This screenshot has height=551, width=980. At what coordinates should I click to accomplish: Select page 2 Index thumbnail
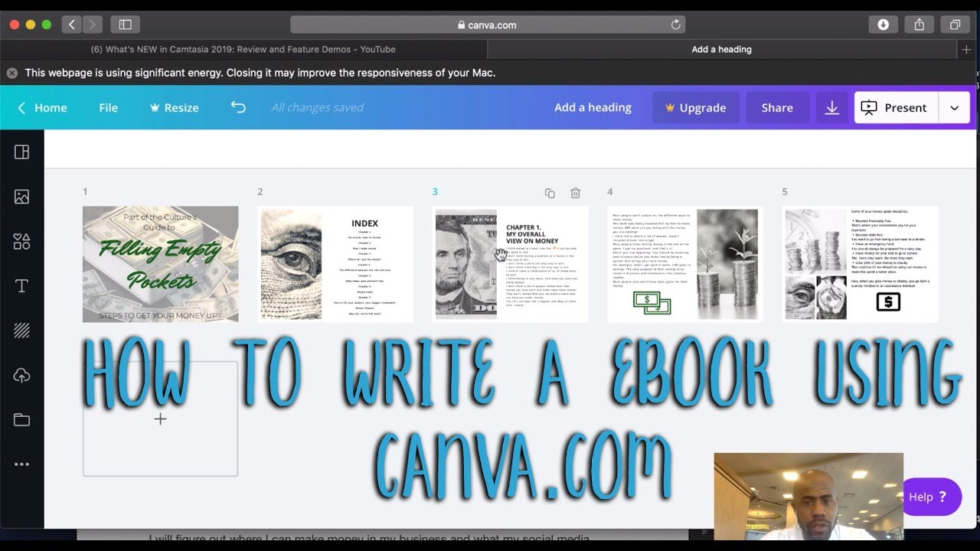tap(335, 264)
